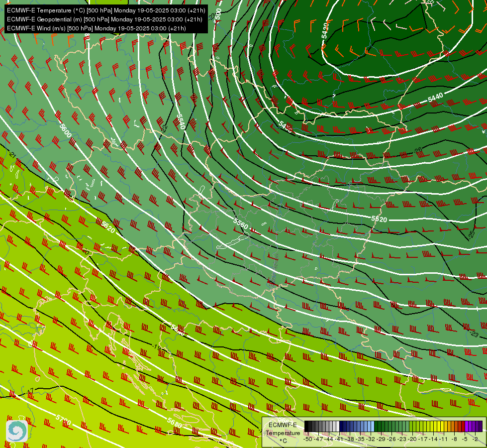
Task: Click the -44 legend tick value
Action: tap(329, 439)
